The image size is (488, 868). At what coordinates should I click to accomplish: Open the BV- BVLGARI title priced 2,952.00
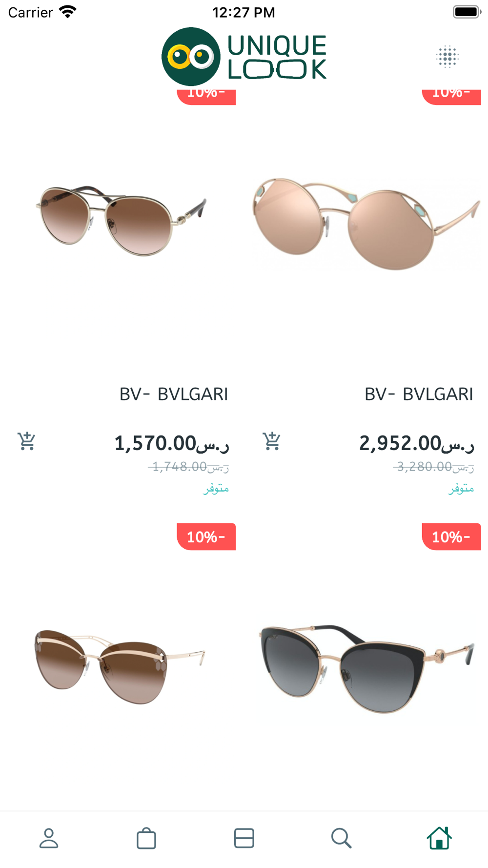click(x=419, y=394)
